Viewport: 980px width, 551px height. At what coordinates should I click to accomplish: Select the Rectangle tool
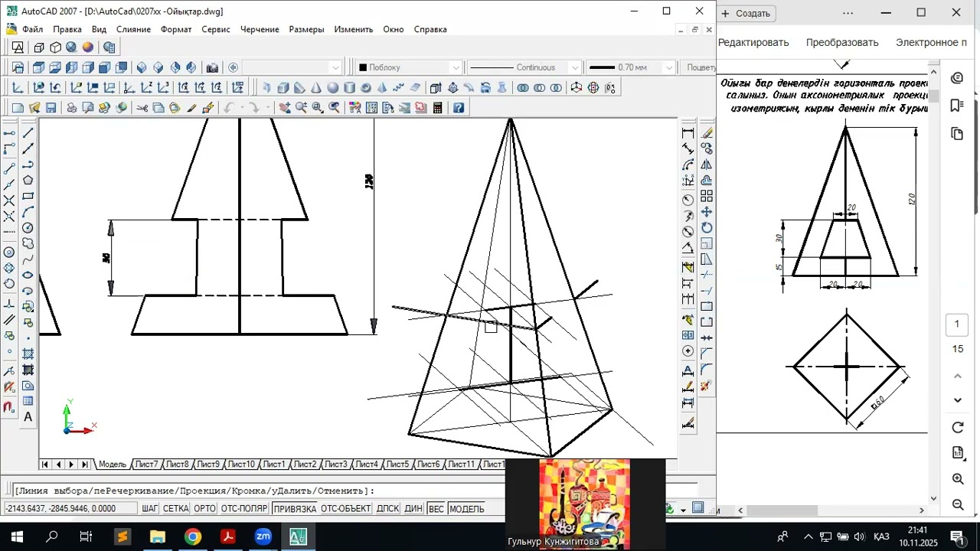28,197
